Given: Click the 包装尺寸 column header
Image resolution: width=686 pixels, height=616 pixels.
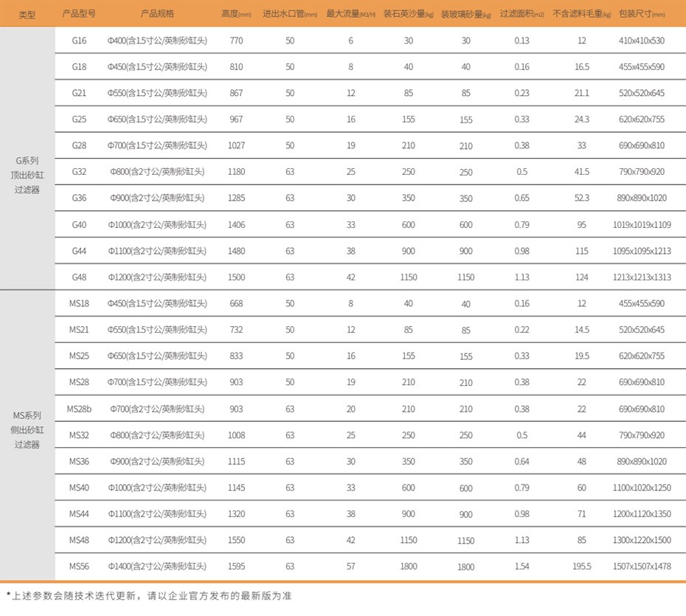Looking at the screenshot, I should click(x=641, y=14).
